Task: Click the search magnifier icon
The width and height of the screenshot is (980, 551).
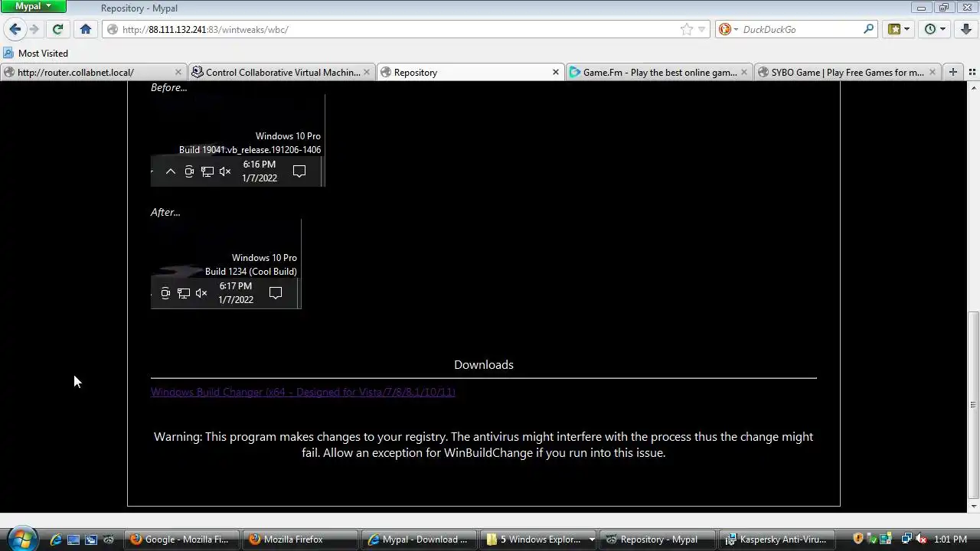Action: 868,29
